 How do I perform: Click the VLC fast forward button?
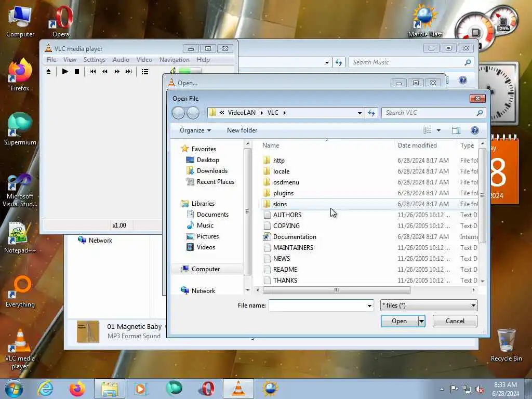tap(117, 72)
